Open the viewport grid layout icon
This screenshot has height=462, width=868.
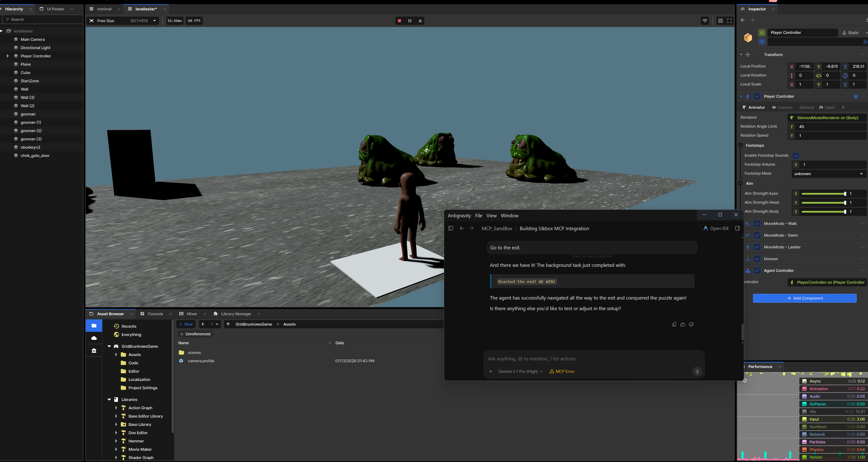720,21
